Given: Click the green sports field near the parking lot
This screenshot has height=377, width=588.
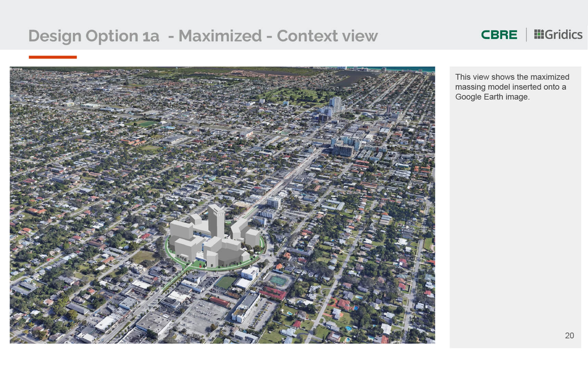Looking at the screenshot, I should click(226, 283).
